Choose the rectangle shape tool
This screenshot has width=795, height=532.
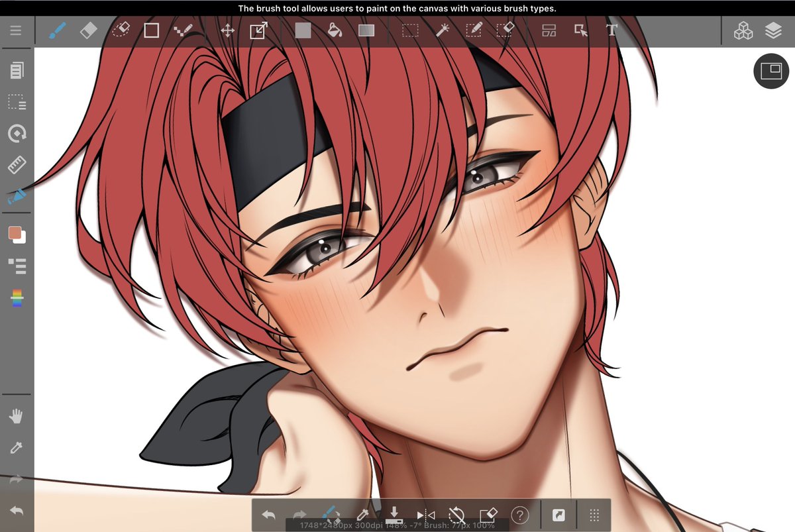[152, 30]
